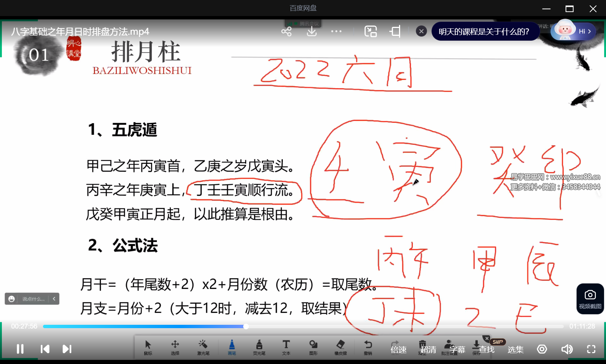Toggle fullscreen mode
The image size is (606, 364).
tap(591, 349)
